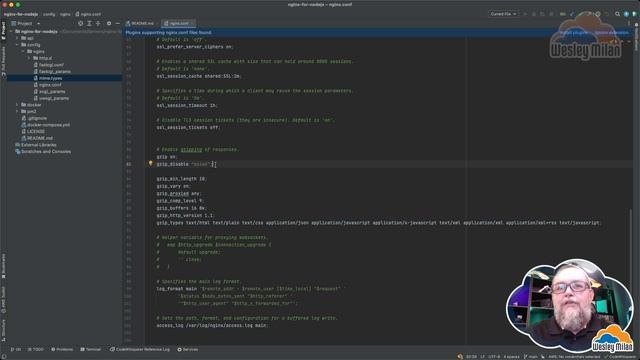Screen dimensions: 640x360
Task: Expand the api folder
Action: 17,38
